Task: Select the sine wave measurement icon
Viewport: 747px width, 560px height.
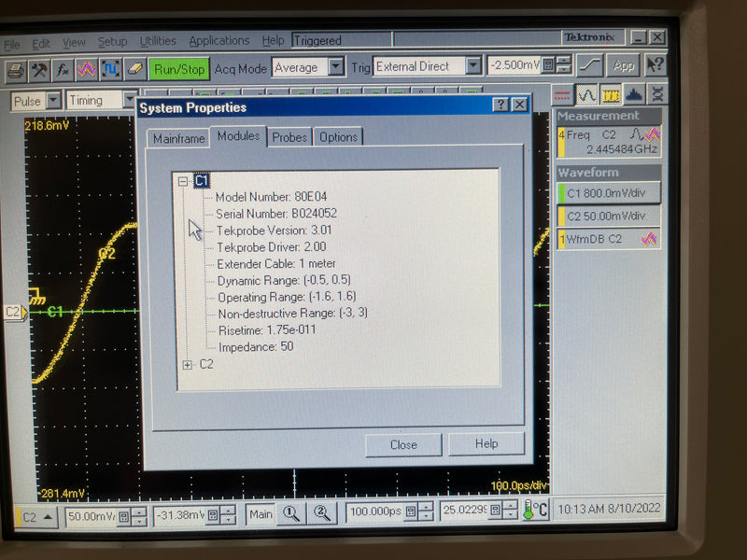Action: pyautogui.click(x=586, y=95)
